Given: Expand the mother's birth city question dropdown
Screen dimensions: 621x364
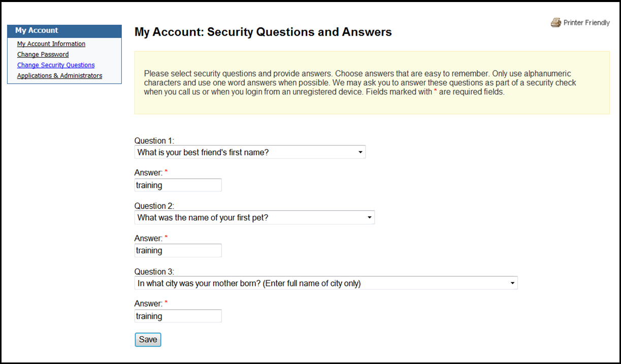Looking at the screenshot, I should [x=326, y=283].
